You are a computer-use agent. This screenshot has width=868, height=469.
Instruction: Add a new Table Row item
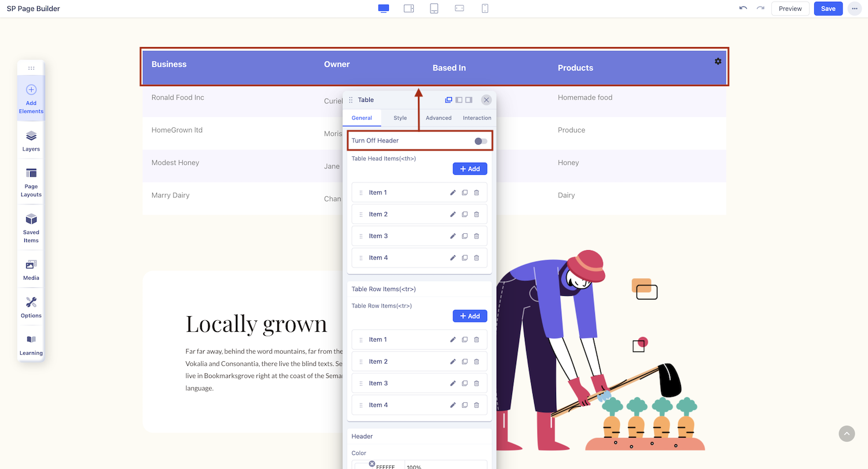[x=470, y=316]
